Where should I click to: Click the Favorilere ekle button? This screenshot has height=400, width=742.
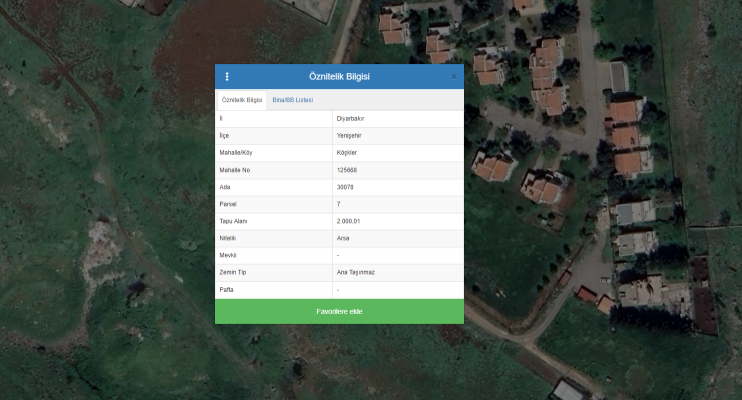pos(339,311)
